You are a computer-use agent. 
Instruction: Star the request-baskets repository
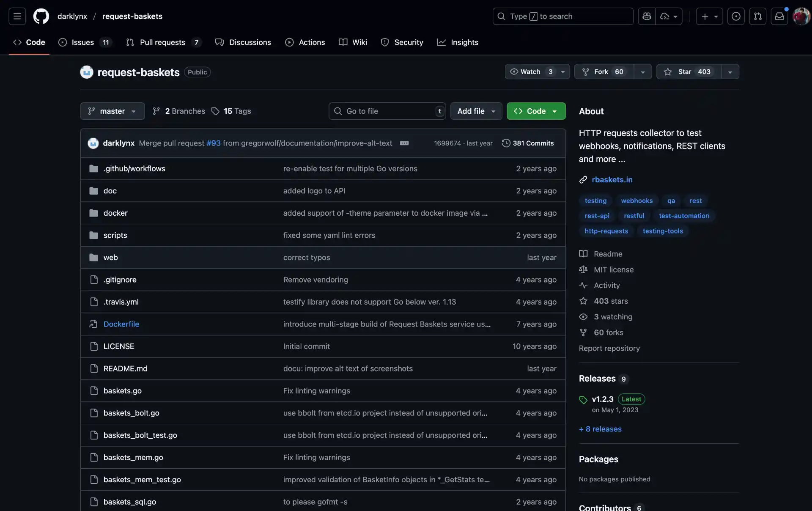[689, 71]
